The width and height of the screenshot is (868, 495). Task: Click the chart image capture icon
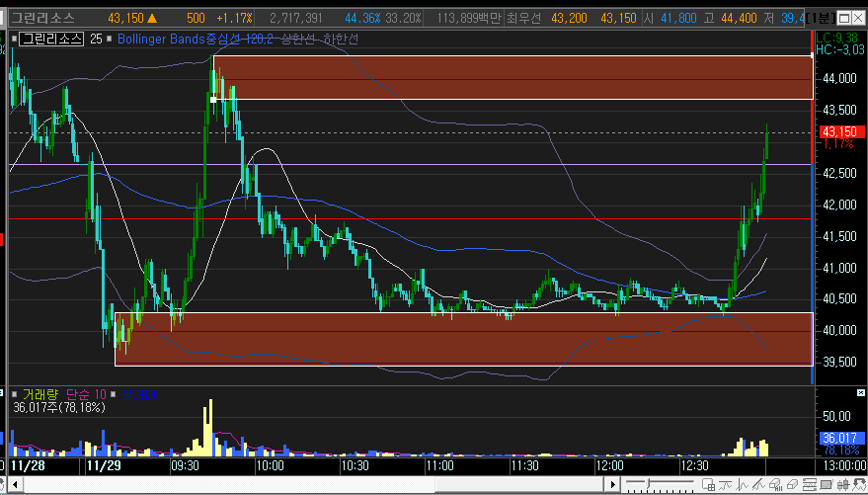(827, 484)
